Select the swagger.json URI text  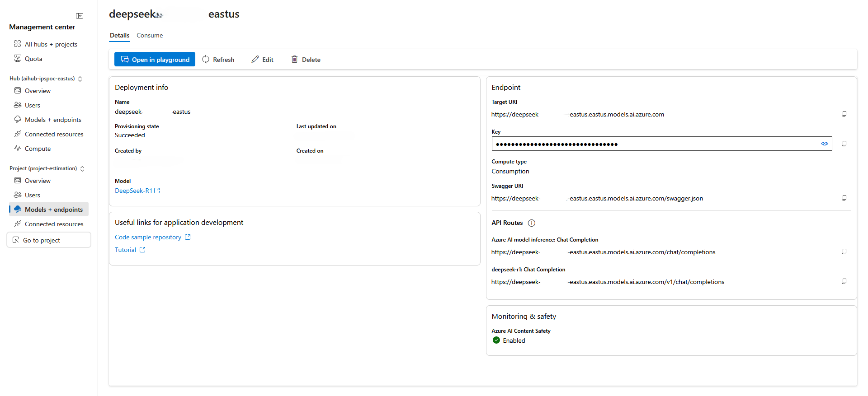tap(597, 198)
